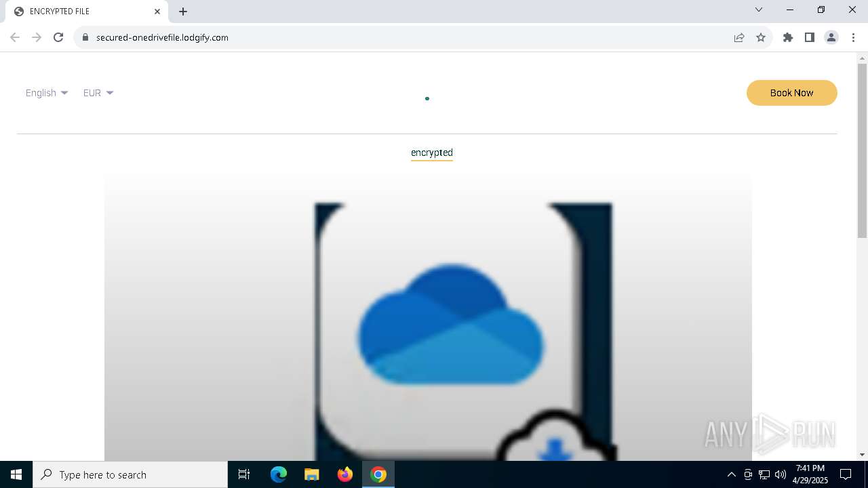
Task: Open the network tray icon
Action: [764, 474]
